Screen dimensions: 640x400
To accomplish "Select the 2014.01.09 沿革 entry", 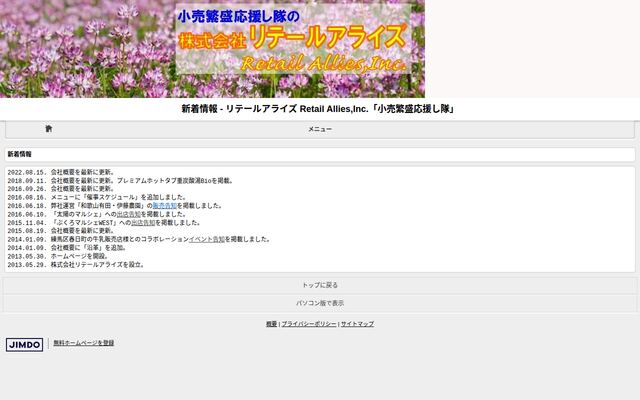I will click(67, 248).
